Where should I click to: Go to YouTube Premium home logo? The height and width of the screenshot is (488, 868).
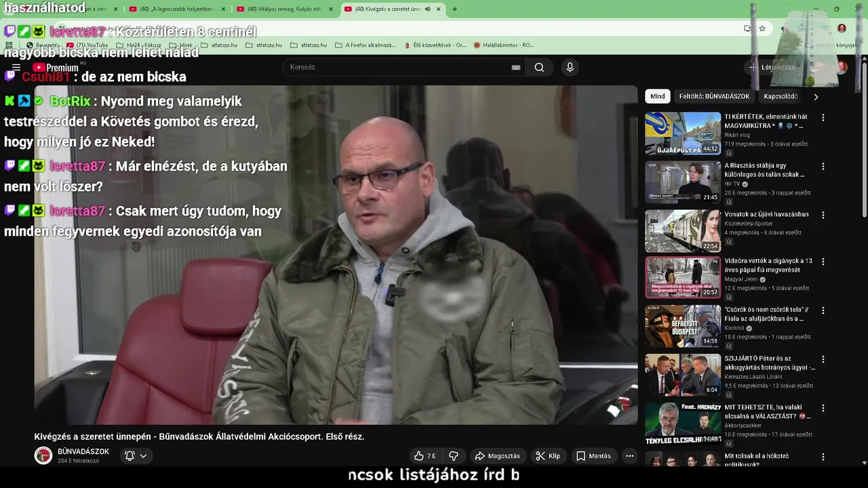tap(56, 67)
